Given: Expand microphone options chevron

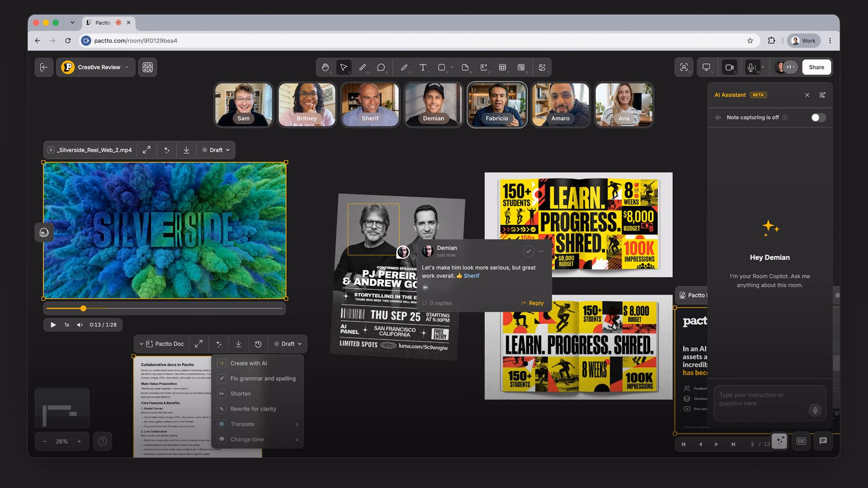Looking at the screenshot, I should pos(763,67).
